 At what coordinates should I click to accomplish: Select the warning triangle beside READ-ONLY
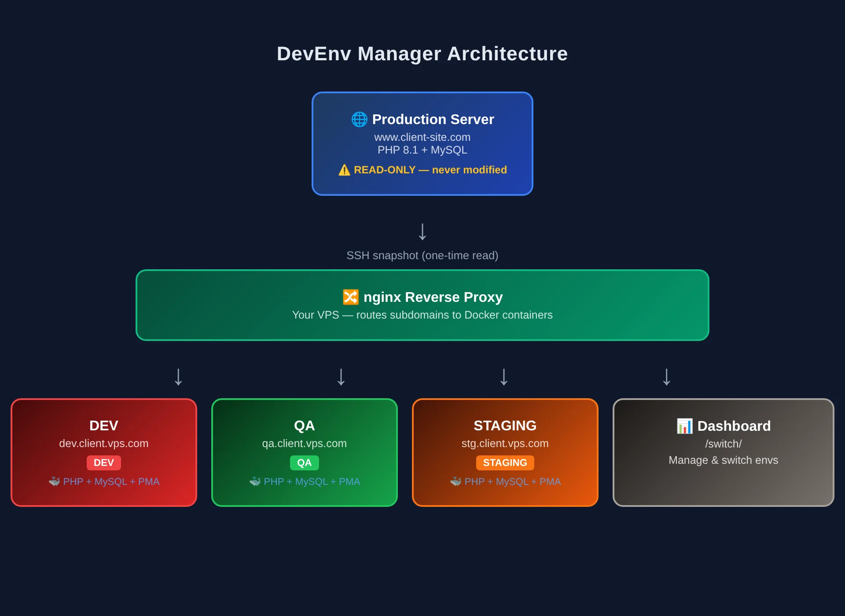point(344,170)
